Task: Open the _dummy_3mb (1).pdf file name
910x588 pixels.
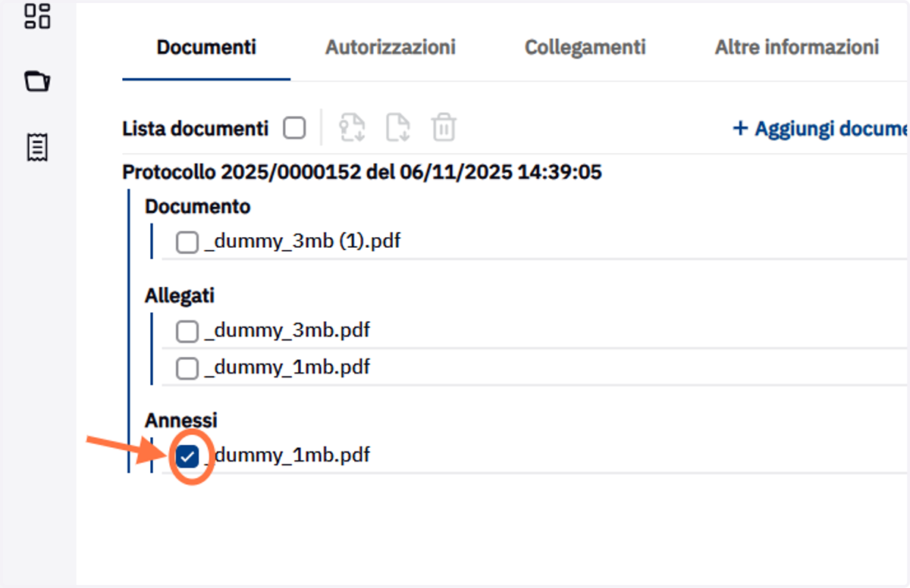Action: [303, 242]
